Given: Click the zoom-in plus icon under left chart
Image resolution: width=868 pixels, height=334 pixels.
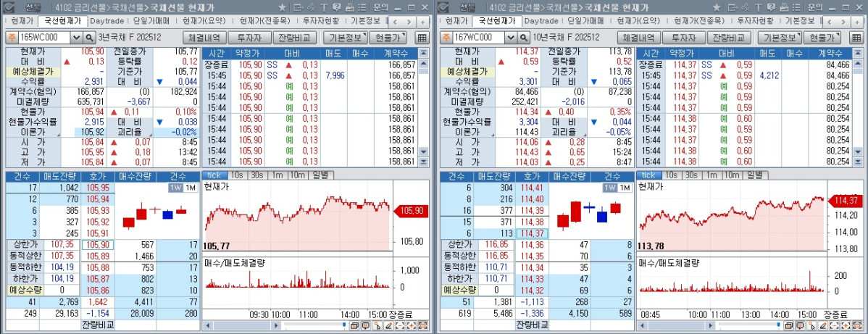Looking at the screenshot, I should 412,326.
